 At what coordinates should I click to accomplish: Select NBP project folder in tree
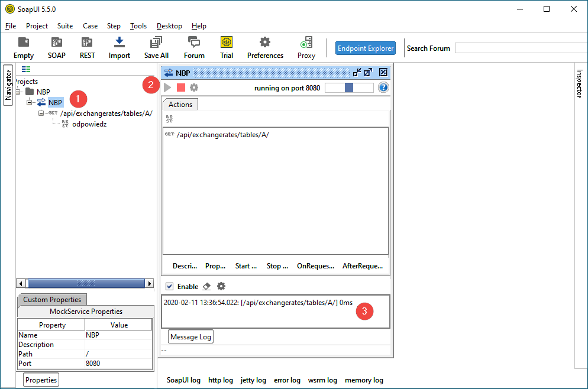point(43,92)
